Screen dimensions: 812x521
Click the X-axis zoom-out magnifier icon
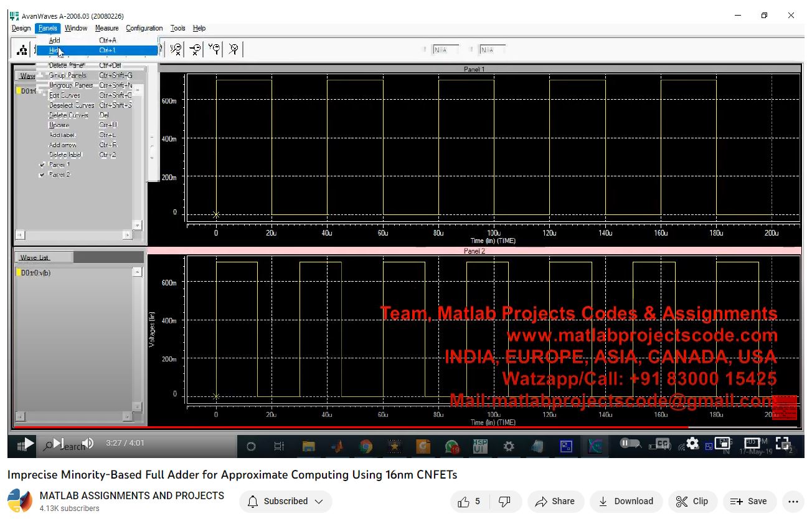click(195, 49)
